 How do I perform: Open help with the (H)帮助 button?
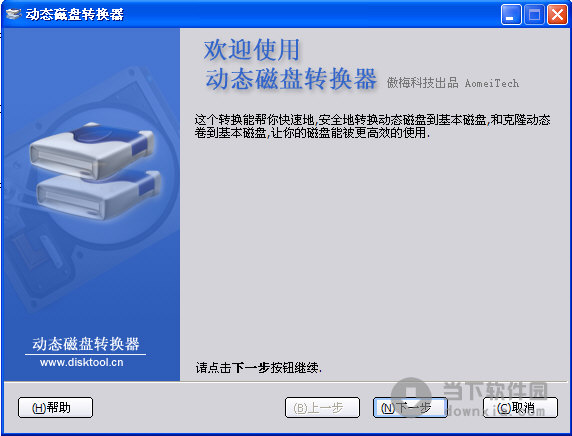55,408
